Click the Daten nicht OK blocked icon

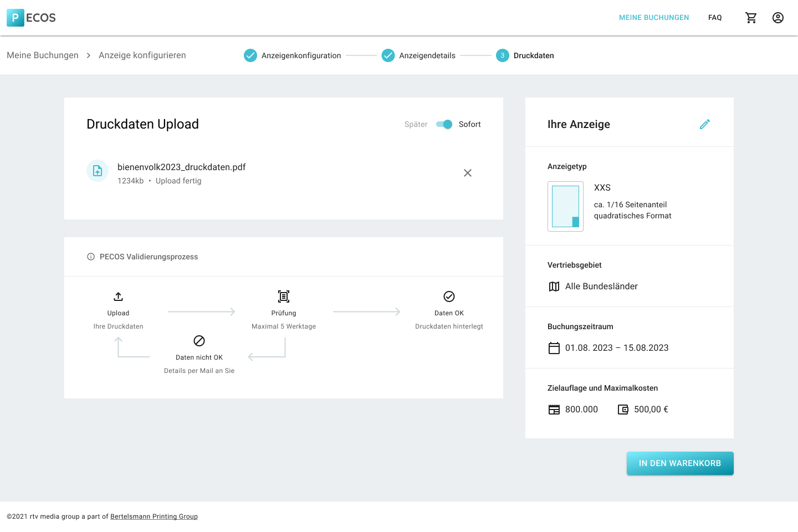point(199,341)
